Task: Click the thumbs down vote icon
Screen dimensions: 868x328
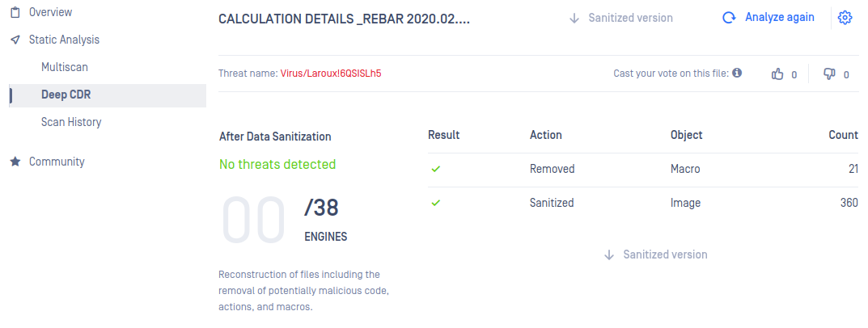Action: point(829,74)
